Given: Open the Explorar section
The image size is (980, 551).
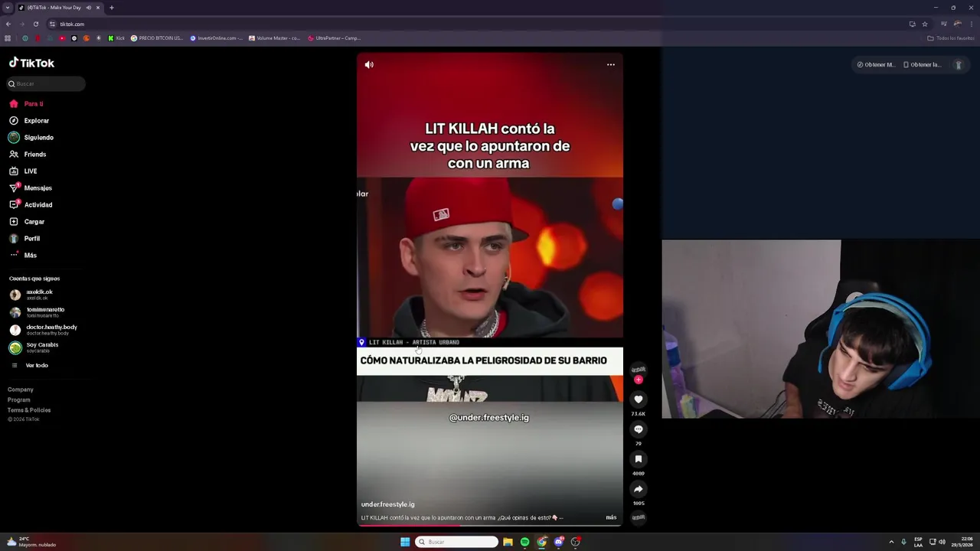Looking at the screenshot, I should tap(29, 120).
